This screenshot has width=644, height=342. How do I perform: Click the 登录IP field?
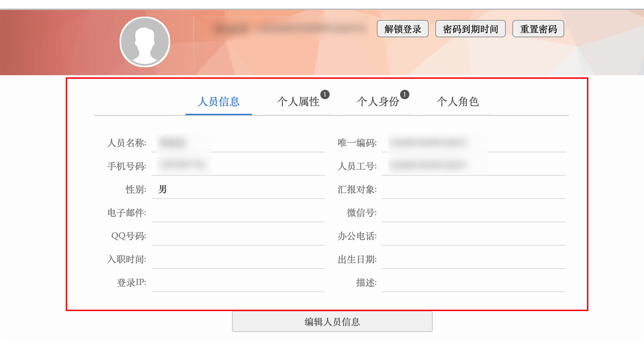[238, 283]
